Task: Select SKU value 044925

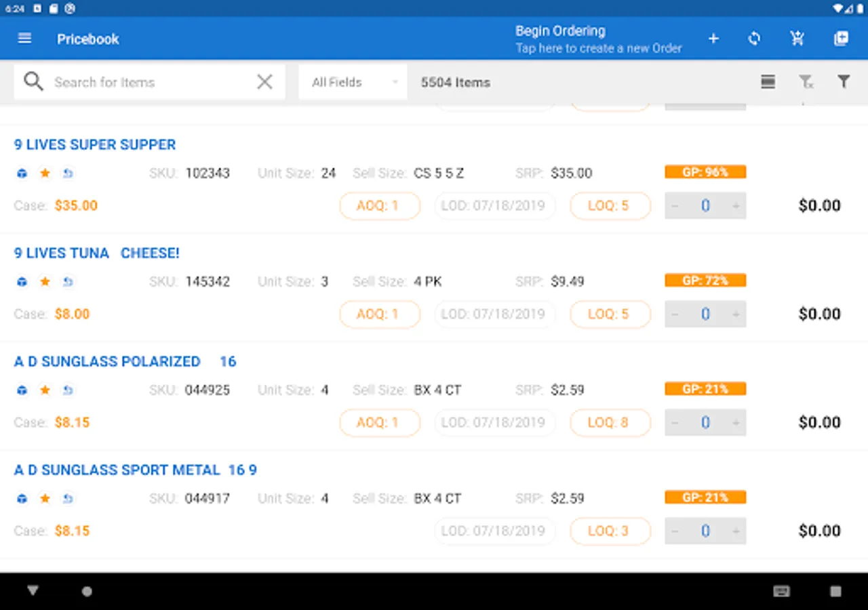Action: [208, 390]
